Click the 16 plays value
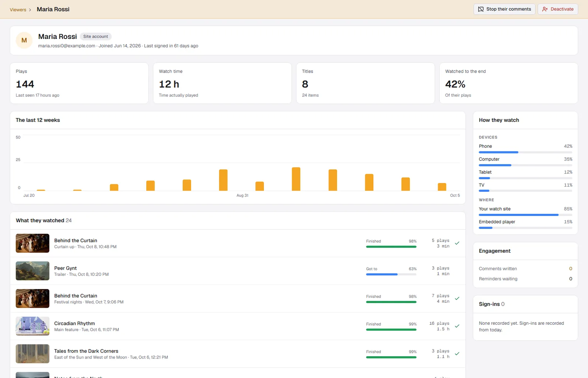 [x=439, y=323]
